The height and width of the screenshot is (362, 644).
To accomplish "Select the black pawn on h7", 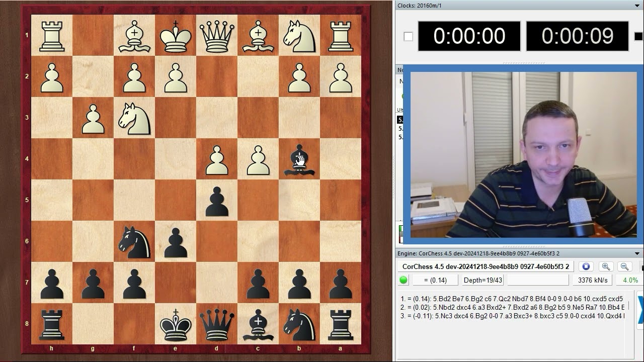I will coord(52,283).
